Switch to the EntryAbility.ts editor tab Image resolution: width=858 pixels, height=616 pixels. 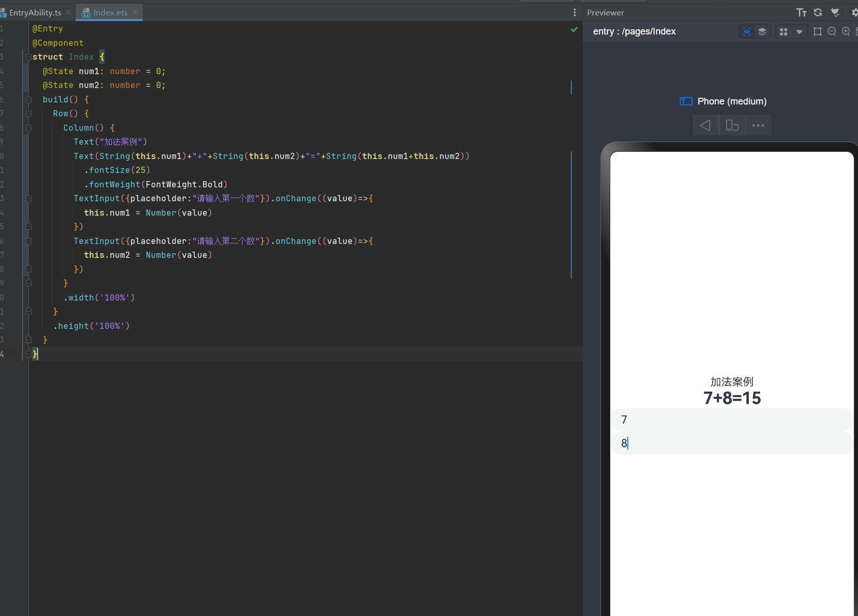[35, 12]
